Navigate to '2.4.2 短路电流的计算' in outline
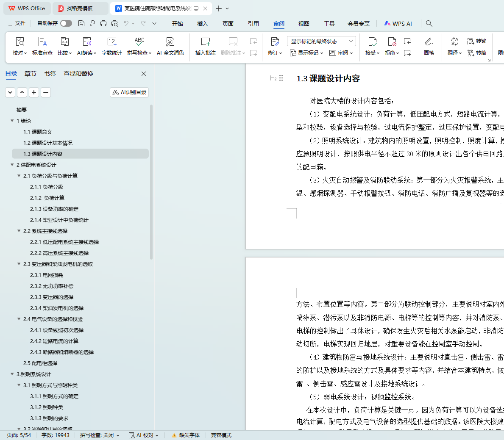The width and height of the screenshot is (504, 440). click(54, 341)
